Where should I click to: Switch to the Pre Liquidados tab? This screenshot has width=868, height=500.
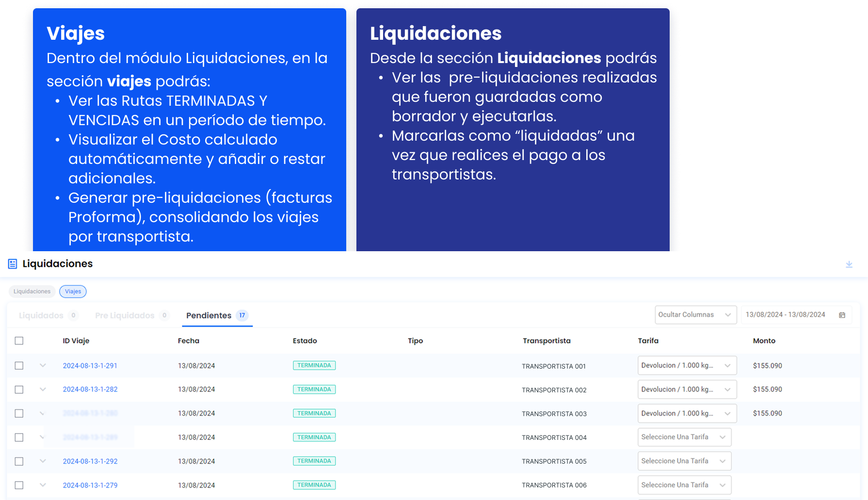pos(125,316)
